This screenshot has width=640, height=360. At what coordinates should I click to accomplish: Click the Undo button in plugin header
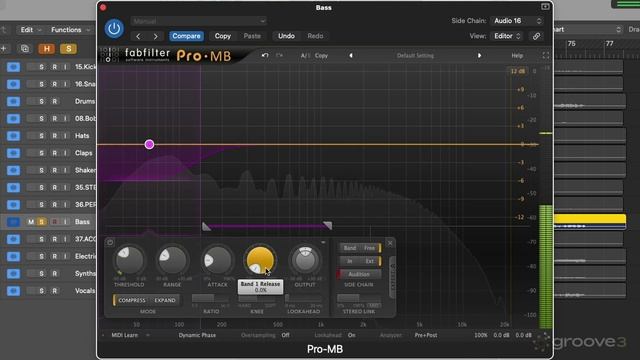click(286, 36)
